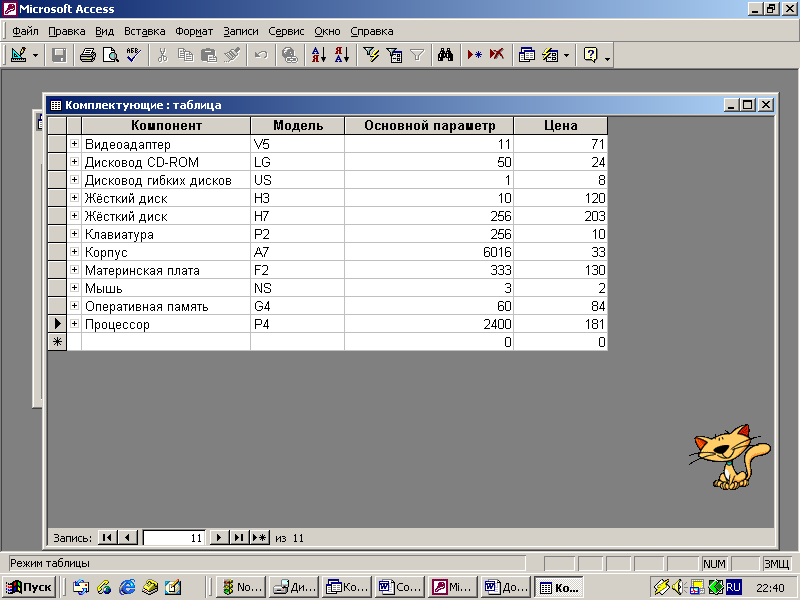
Task: Go to previous record navigation button
Action: [128, 537]
